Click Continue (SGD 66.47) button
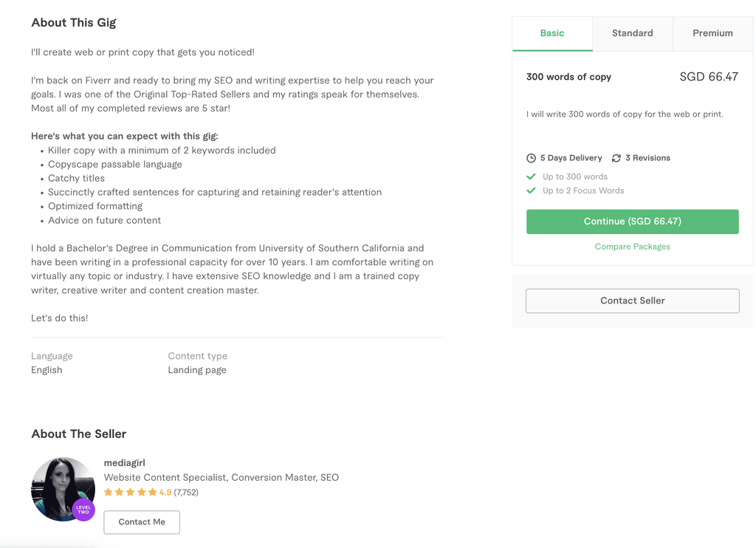The image size is (756, 548). (633, 222)
